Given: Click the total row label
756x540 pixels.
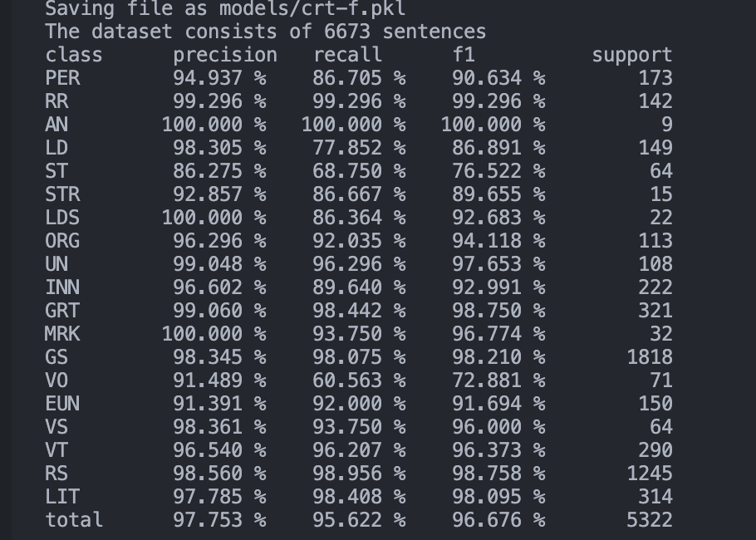Looking at the screenshot, I should (74, 520).
